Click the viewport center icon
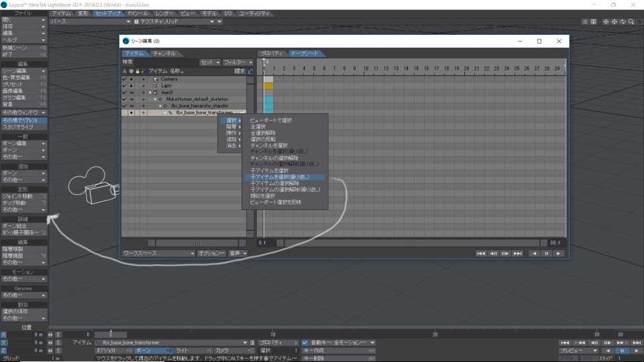The width and height of the screenshot is (644, 362). [x=606, y=21]
